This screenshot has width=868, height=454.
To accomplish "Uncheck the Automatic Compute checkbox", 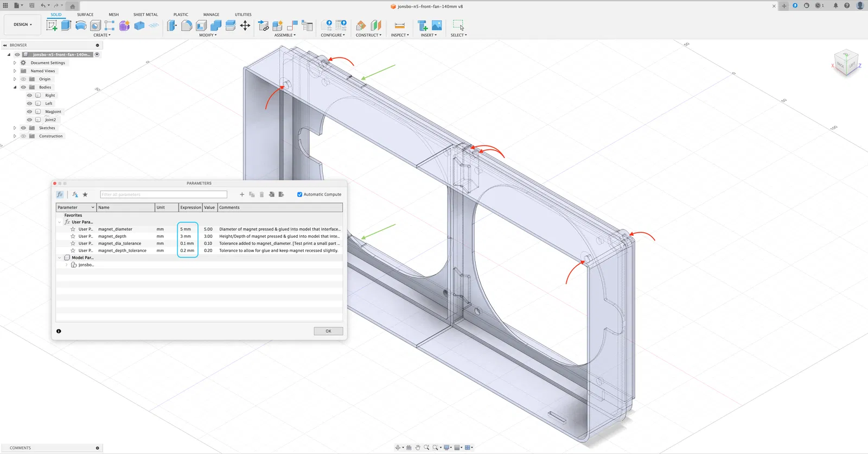I will pos(299,194).
